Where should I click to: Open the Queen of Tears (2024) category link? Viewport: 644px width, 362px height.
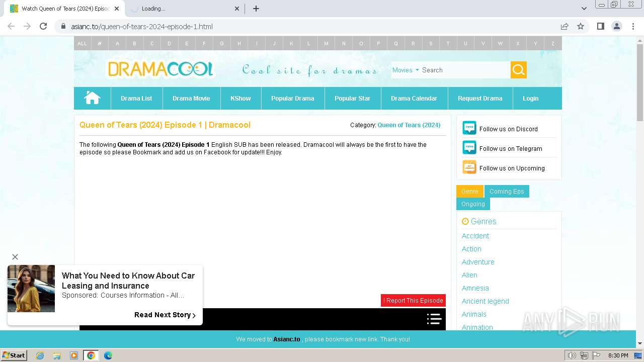409,125
